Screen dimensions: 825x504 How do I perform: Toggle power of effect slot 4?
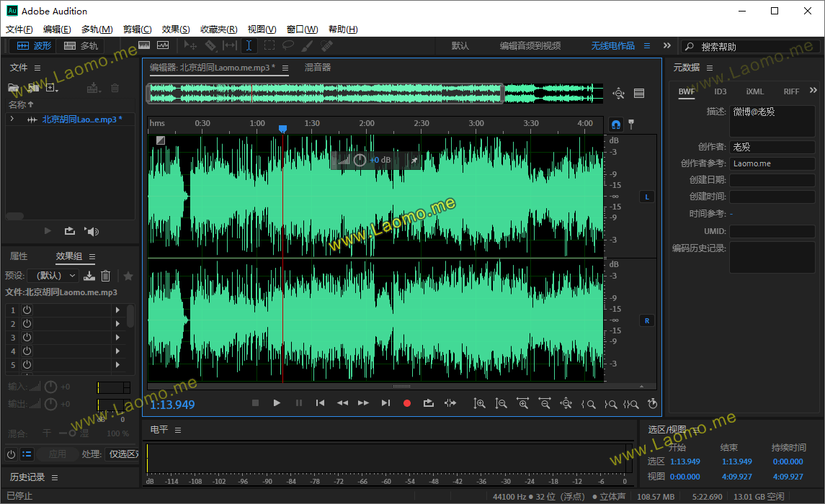27,351
